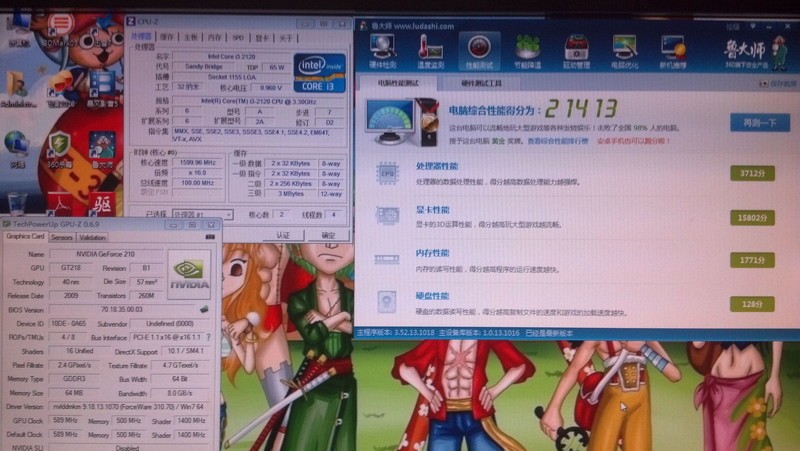This screenshot has height=451, width=800.
Task: Open the Recycle Bin desktop icon
Action: click(17, 203)
